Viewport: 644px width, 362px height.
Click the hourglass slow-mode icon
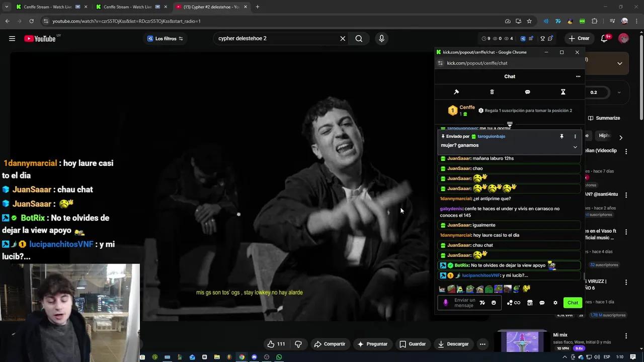click(563, 92)
